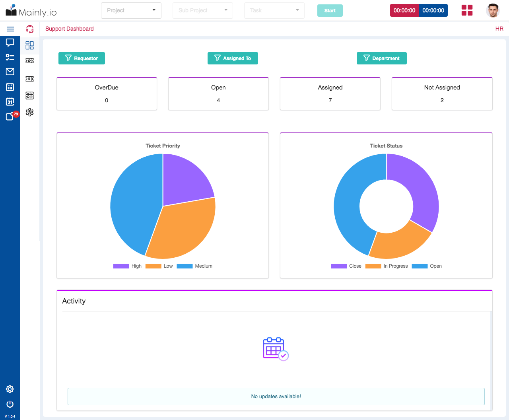
Task: Click the red 00:00:00 timer
Action: [404, 10]
